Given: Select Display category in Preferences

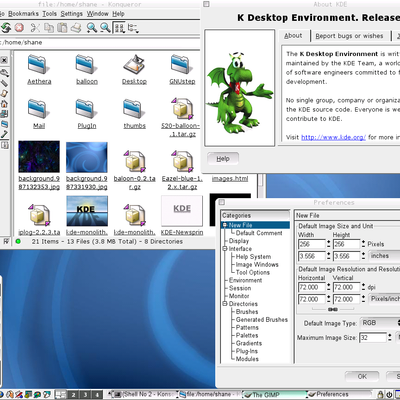Looking at the screenshot, I should [239, 241].
